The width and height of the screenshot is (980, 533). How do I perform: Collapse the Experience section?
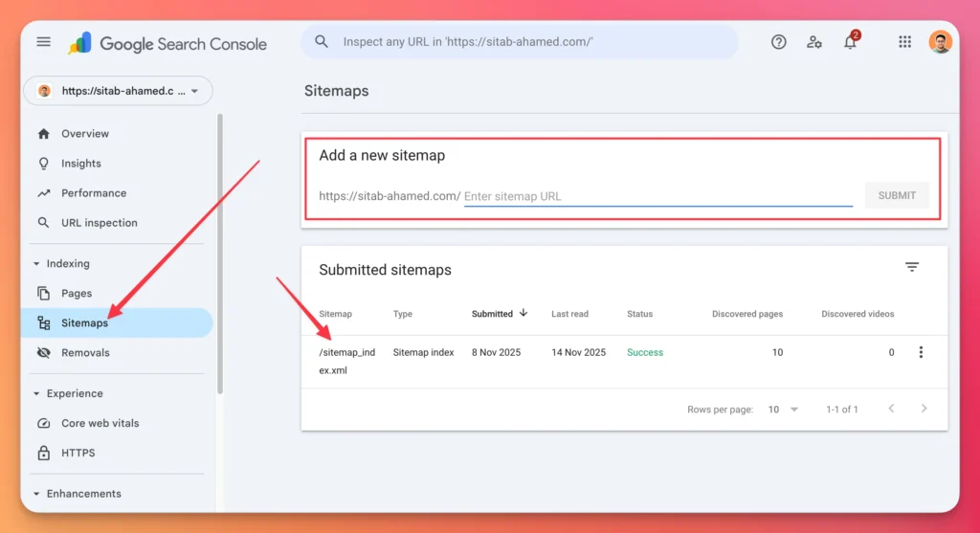(36, 393)
